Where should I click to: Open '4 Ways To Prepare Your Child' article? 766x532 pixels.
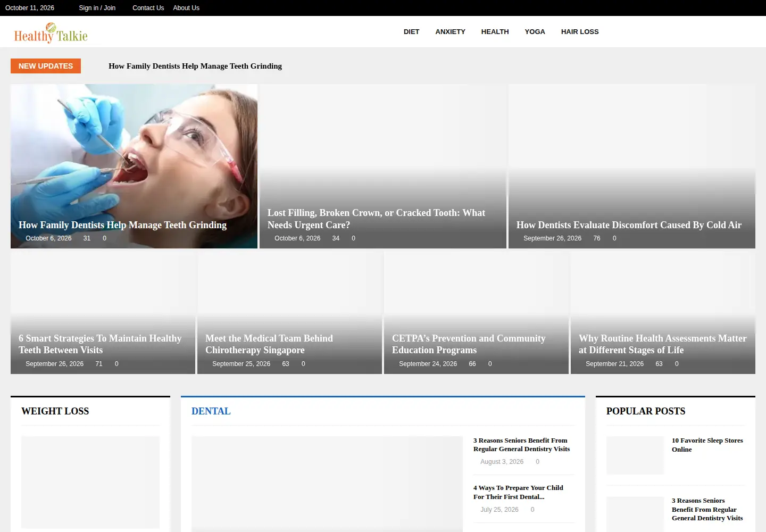(x=518, y=492)
